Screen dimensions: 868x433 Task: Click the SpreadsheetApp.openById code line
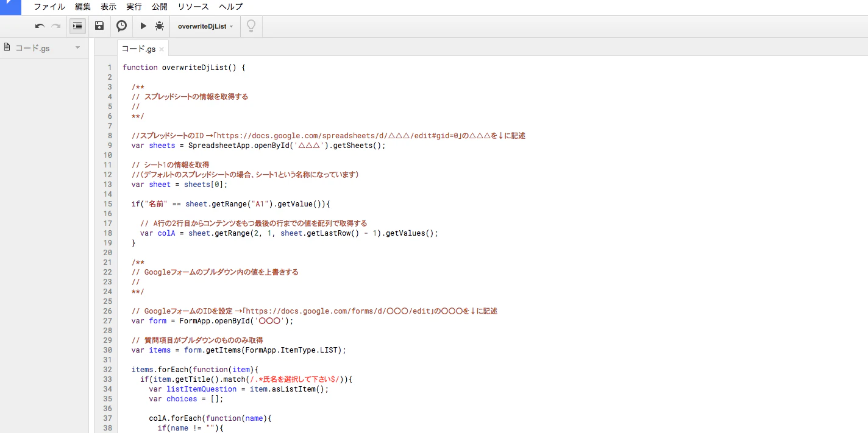tap(258, 146)
